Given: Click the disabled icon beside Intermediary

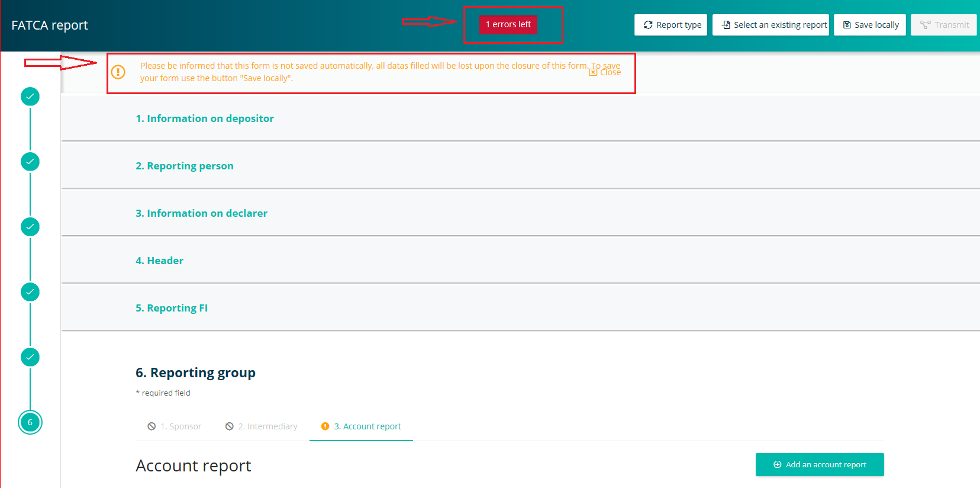Looking at the screenshot, I should pyautogui.click(x=230, y=426).
